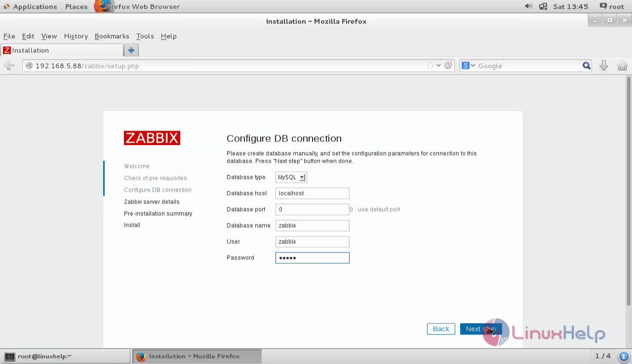The image size is (632, 364).
Task: Click the Check of pre-requisites step
Action: pos(156,178)
